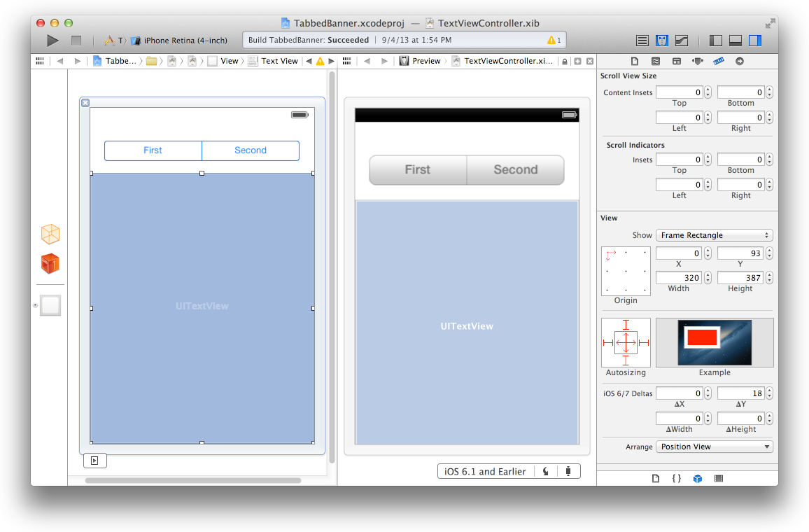Viewport: 809px width, 532px height.
Task: Toggle the Debug area visibility
Action: (x=735, y=41)
